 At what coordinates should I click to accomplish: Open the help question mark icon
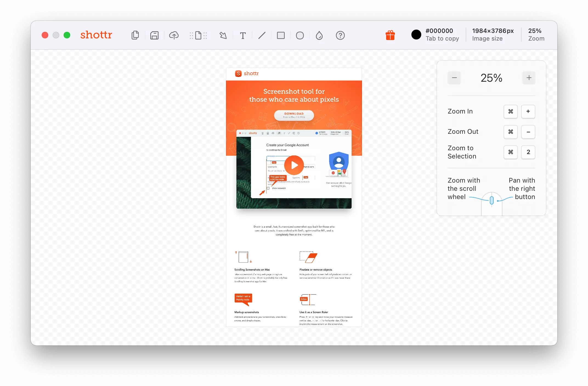(340, 35)
